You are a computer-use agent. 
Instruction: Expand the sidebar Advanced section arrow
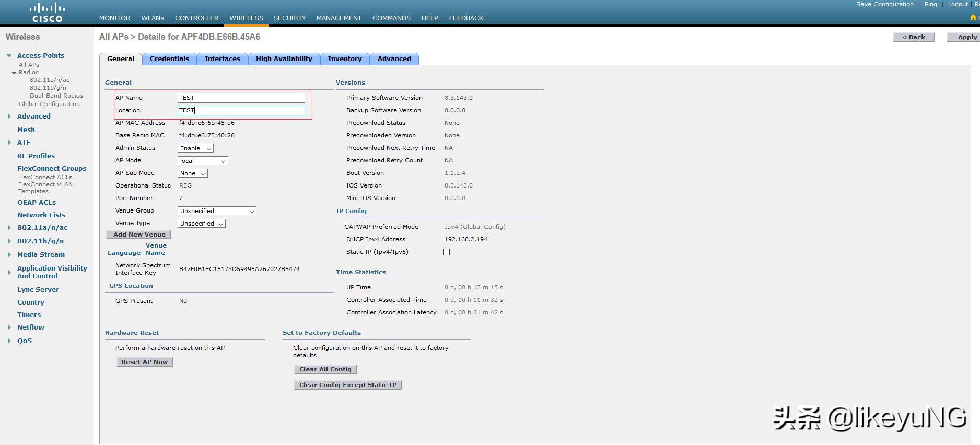point(9,116)
